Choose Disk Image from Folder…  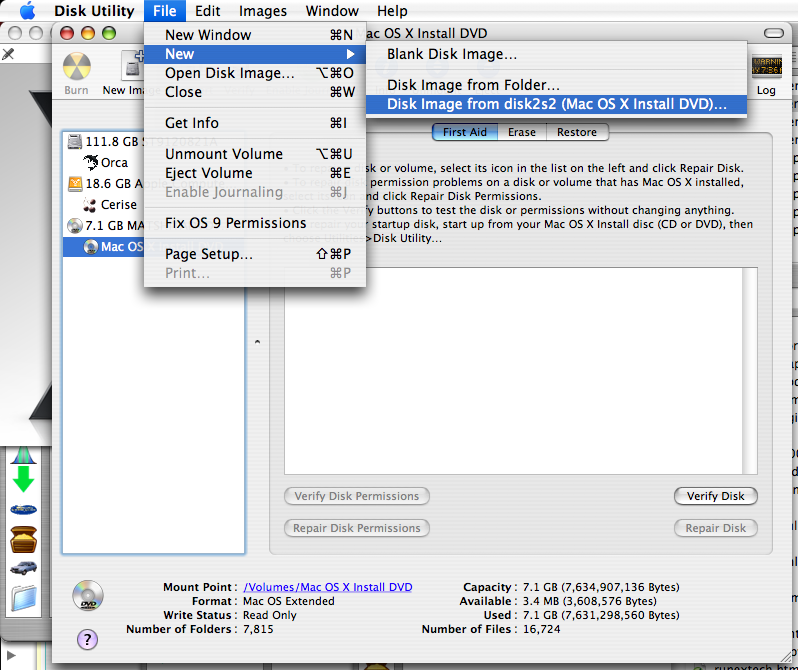point(556,85)
